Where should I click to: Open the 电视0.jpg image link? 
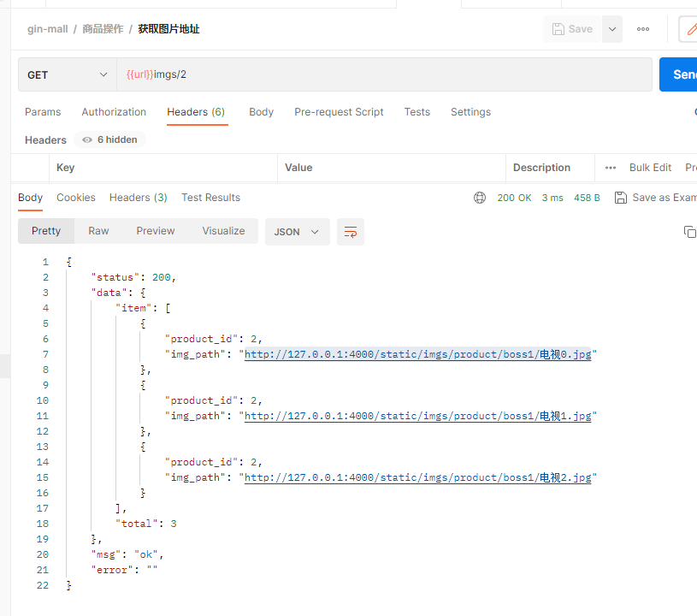point(418,354)
